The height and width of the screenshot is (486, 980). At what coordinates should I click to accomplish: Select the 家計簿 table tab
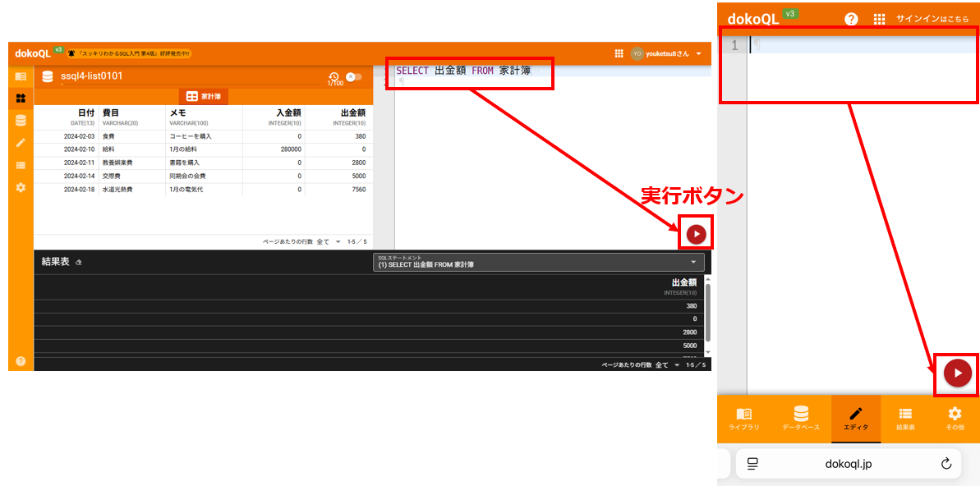point(204,96)
